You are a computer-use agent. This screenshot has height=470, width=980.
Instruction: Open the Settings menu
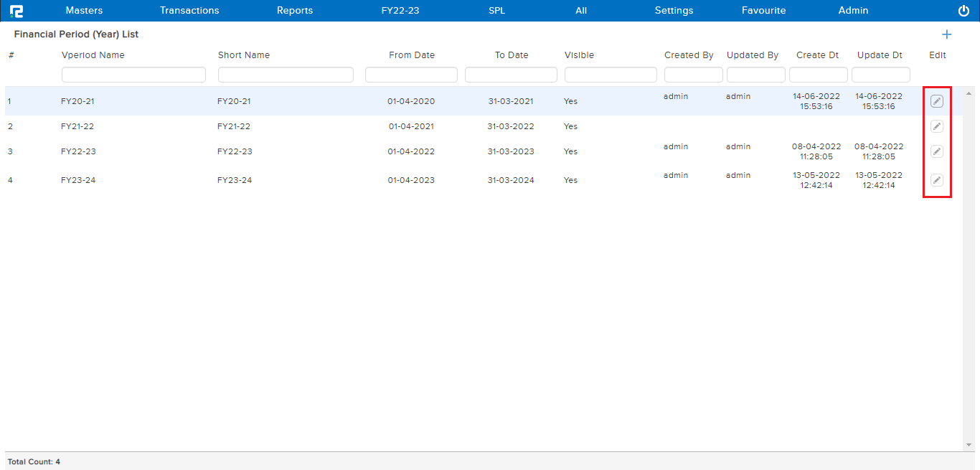[x=674, y=11]
